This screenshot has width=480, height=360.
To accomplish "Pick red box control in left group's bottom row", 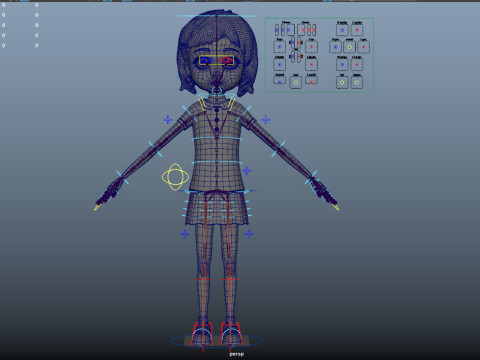I will coord(311,80).
